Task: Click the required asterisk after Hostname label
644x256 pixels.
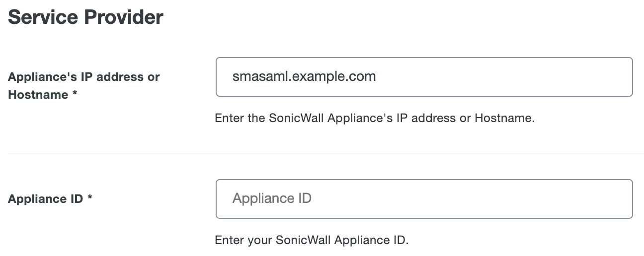Action: click(x=75, y=94)
